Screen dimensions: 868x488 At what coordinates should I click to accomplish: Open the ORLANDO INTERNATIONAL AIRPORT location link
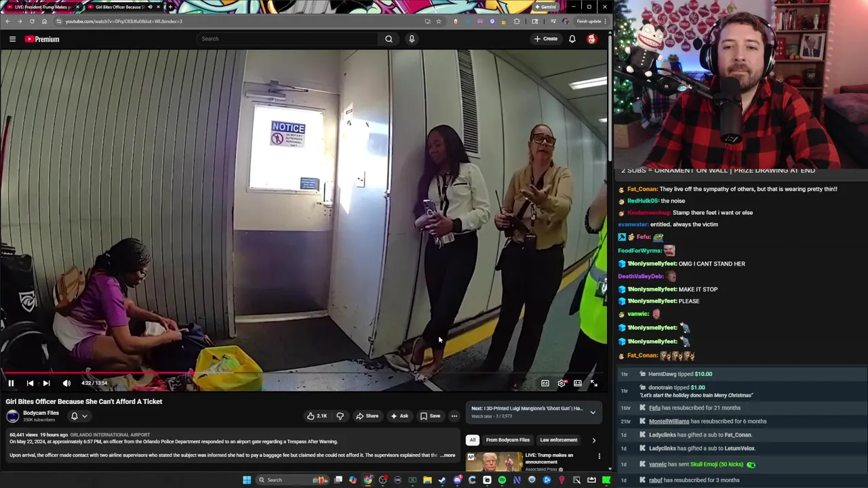(x=110, y=435)
